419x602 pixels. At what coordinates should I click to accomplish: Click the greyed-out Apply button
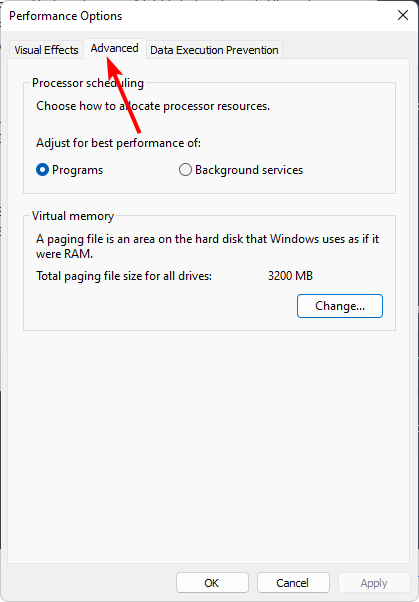click(374, 583)
